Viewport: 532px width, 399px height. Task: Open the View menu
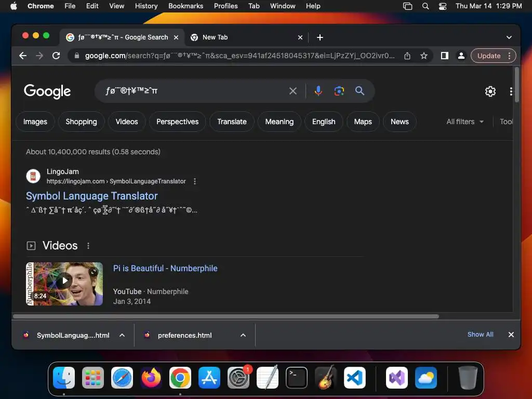pos(116,6)
